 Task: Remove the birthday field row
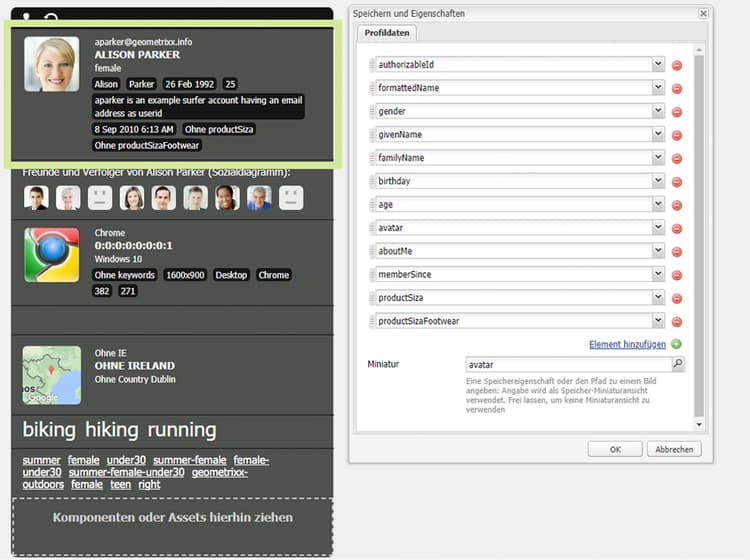coord(677,182)
